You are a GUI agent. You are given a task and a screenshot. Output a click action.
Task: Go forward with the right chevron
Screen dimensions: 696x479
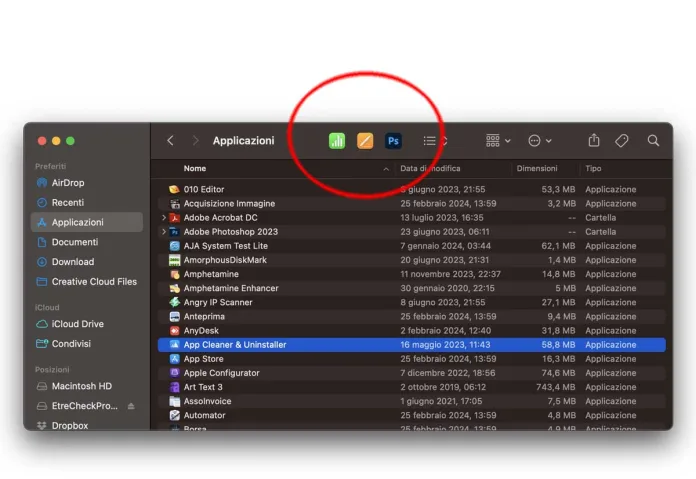pos(195,141)
